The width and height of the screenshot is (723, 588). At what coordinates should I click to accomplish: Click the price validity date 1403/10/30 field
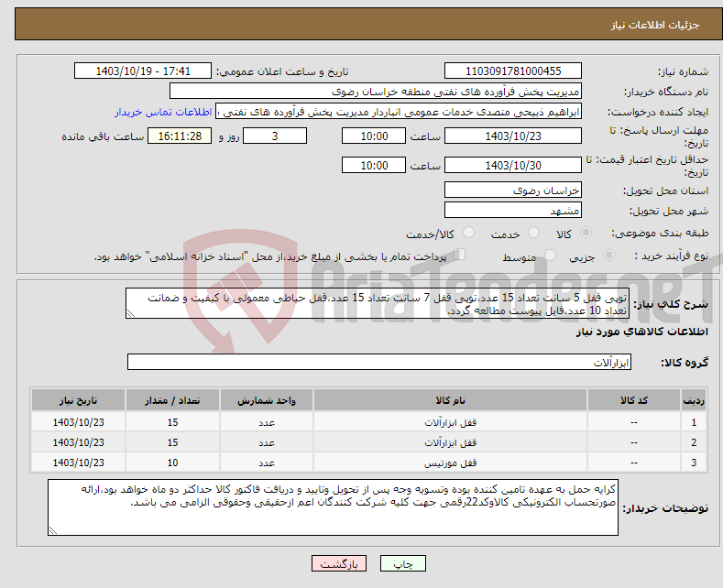[513, 165]
